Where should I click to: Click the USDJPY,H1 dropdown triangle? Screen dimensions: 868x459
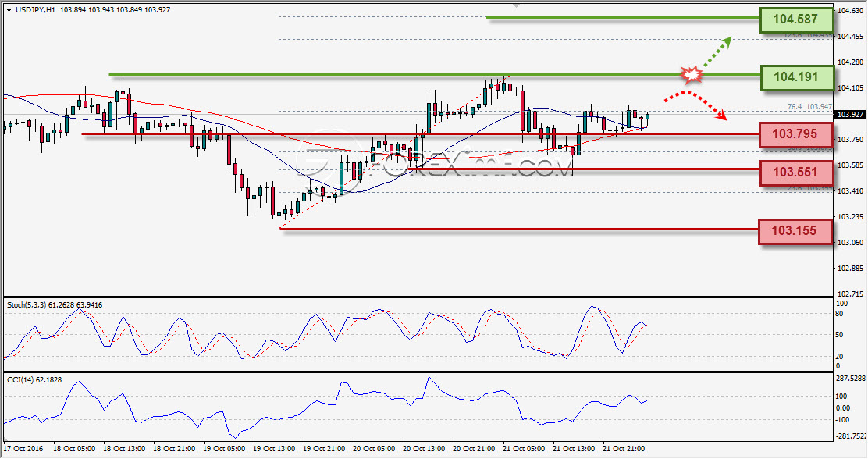pyautogui.click(x=9, y=10)
